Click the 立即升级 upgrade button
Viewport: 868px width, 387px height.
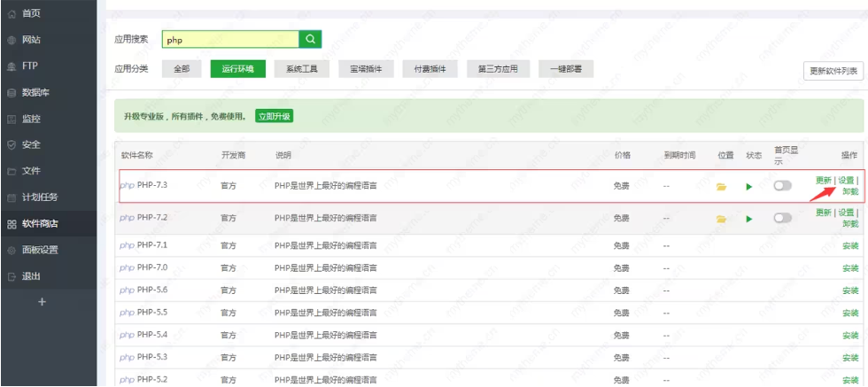[274, 116]
